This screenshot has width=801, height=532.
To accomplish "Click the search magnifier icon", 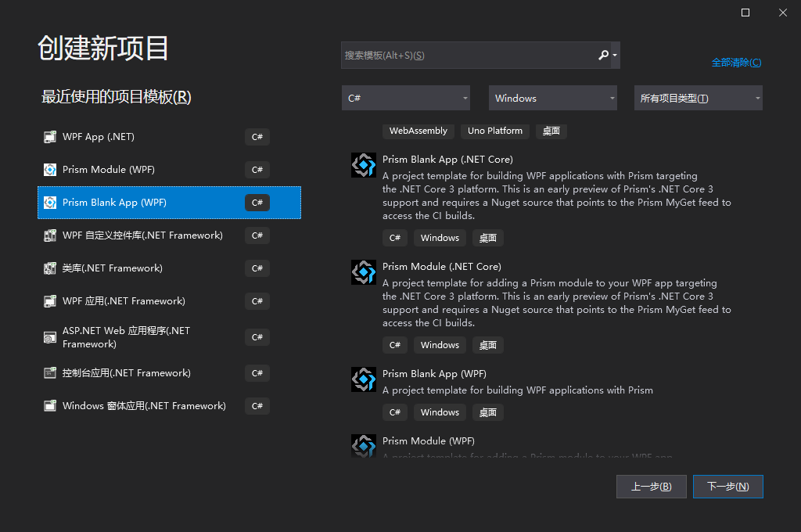I will [603, 55].
